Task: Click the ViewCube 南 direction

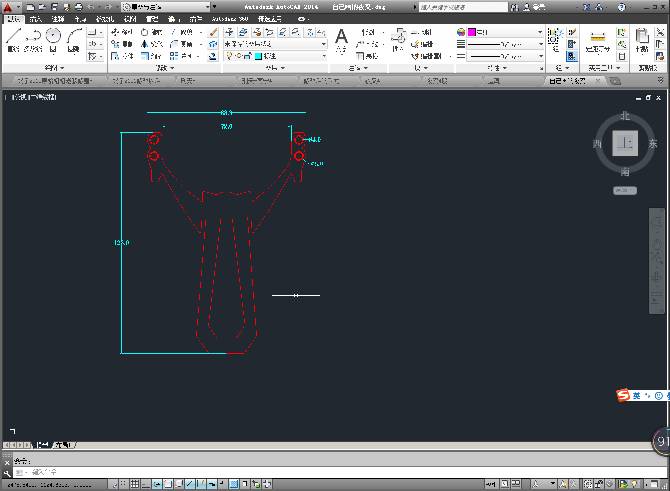Action: [x=625, y=172]
